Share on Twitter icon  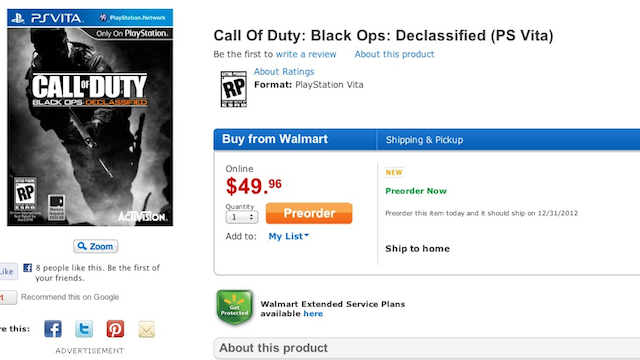tap(84, 329)
